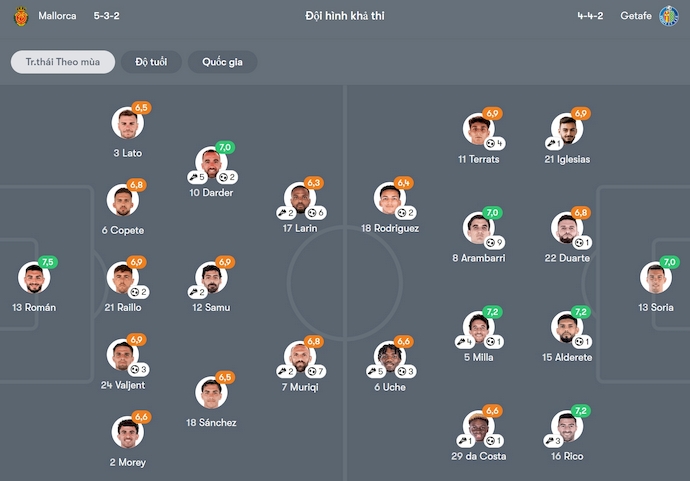Click Milla's 7,2 rating badge
Image resolution: width=690 pixels, height=481 pixels.
(492, 312)
